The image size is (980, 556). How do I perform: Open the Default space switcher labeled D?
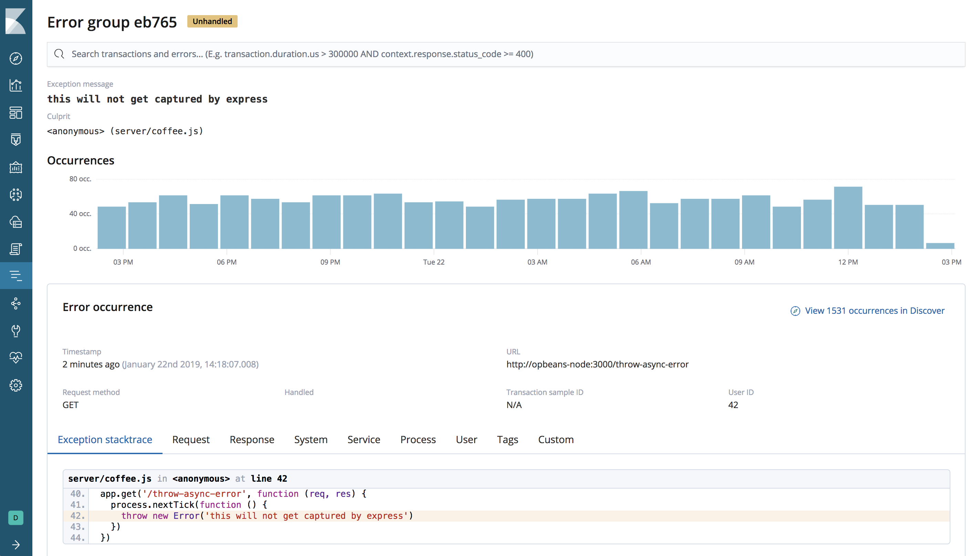coord(15,518)
